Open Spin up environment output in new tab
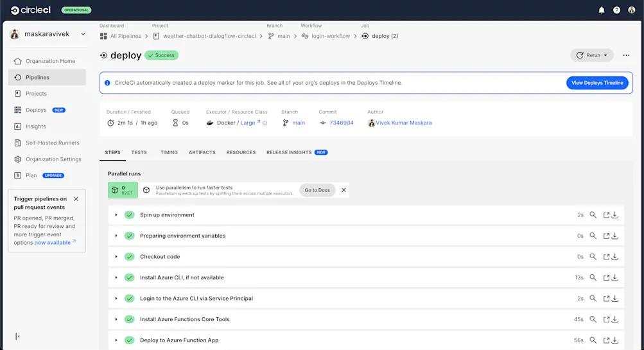Image resolution: width=644 pixels, height=350 pixels. tap(606, 215)
